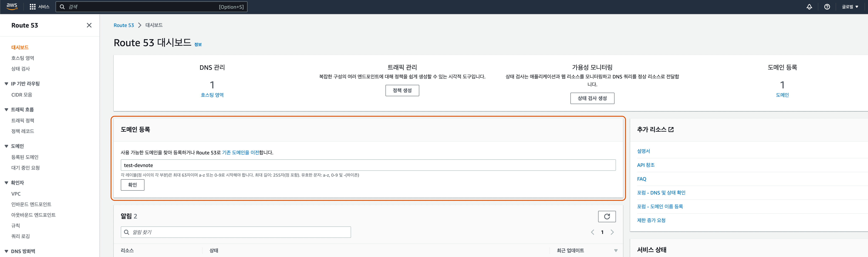Viewport: 868px width, 257px height.
Task: Open the 글로벌 region dropdown
Action: [x=850, y=7]
